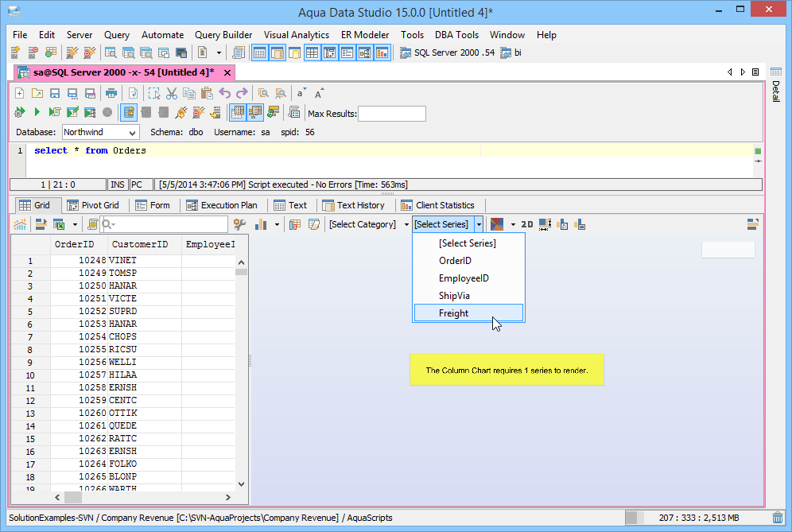Click the grid horizontal scrollbar right arrow
The width and height of the screenshot is (792, 532).
pyautogui.click(x=227, y=498)
